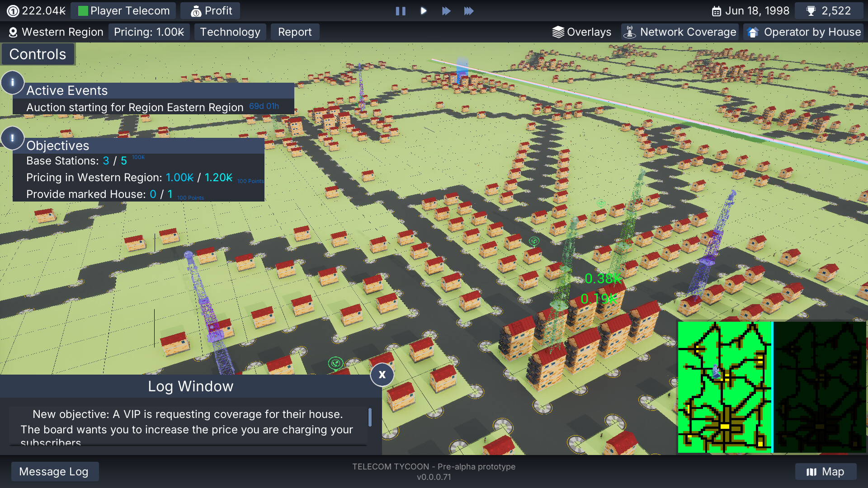This screenshot has width=868, height=488.
Task: Open the Profit display via its chest icon
Action: click(196, 10)
